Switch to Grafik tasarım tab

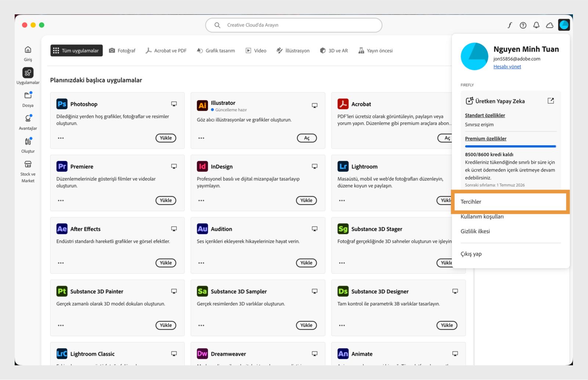[x=216, y=51]
